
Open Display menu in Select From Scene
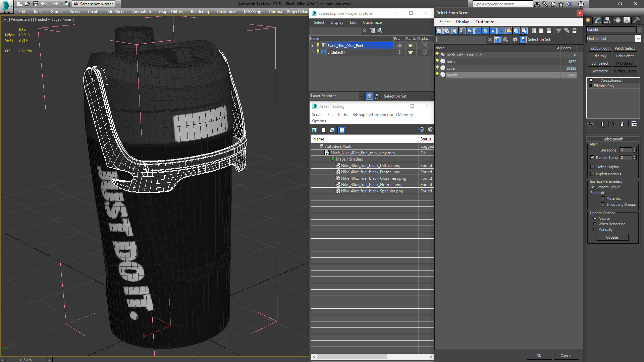pyautogui.click(x=462, y=22)
